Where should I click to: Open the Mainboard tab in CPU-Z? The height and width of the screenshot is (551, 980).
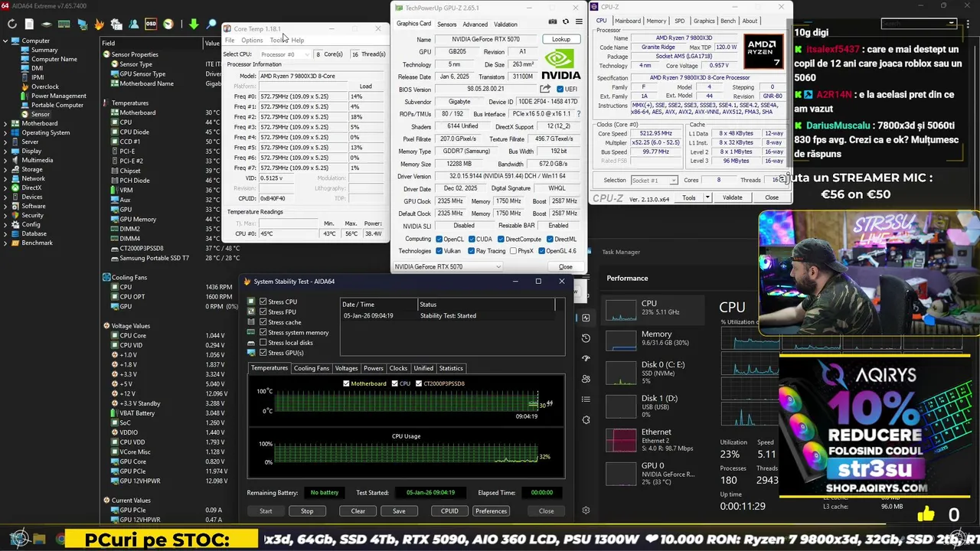(628, 21)
